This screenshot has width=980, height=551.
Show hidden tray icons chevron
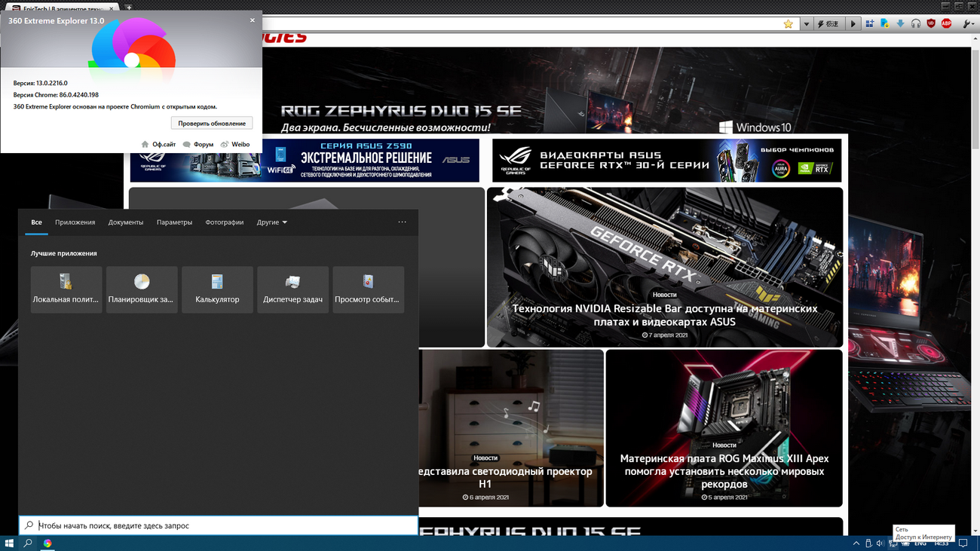tap(856, 543)
